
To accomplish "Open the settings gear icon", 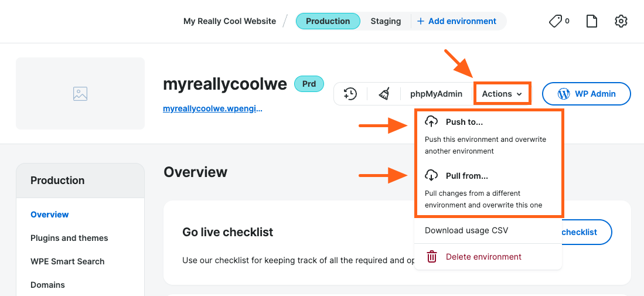I will pos(621,21).
